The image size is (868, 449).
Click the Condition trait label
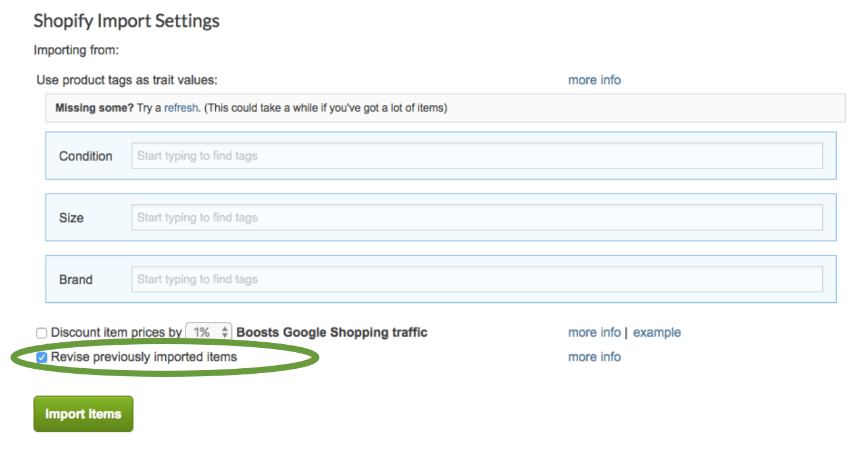[86, 156]
